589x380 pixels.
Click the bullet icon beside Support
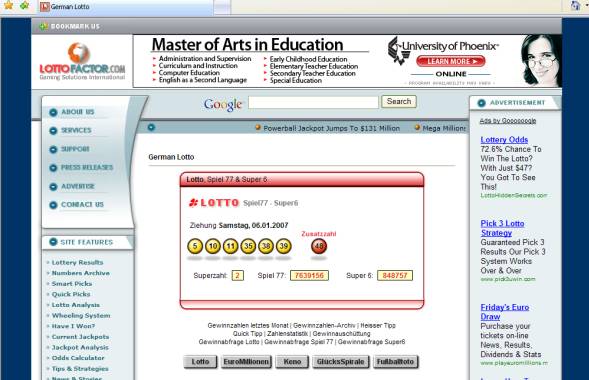53,149
